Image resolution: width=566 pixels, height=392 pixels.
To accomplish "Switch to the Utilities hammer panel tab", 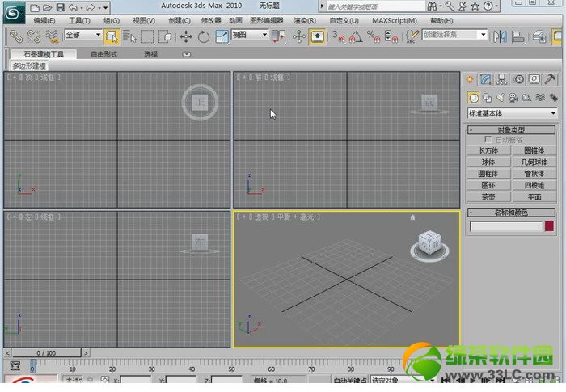I will pyautogui.click(x=550, y=79).
